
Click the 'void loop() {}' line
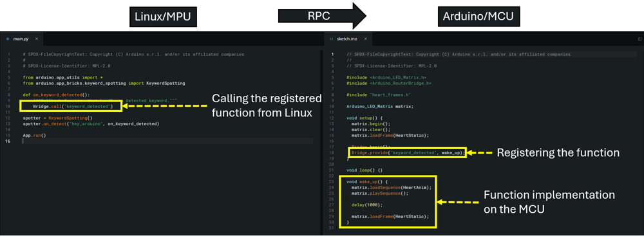click(x=365, y=170)
